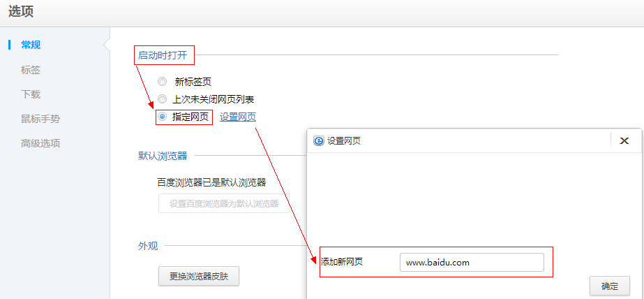644x299 pixels.
Task: Open the 常规 settings tab
Action: (31, 45)
